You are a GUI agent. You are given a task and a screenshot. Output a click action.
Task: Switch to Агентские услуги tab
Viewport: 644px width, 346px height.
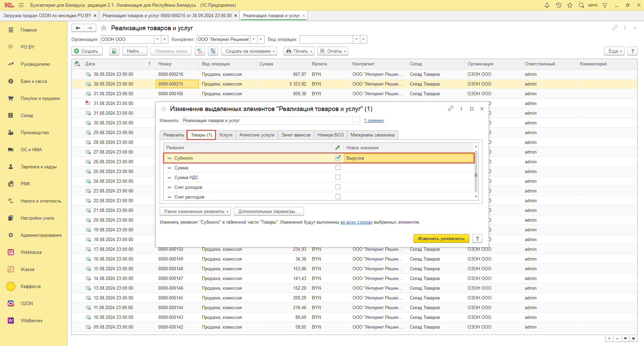[x=257, y=135]
